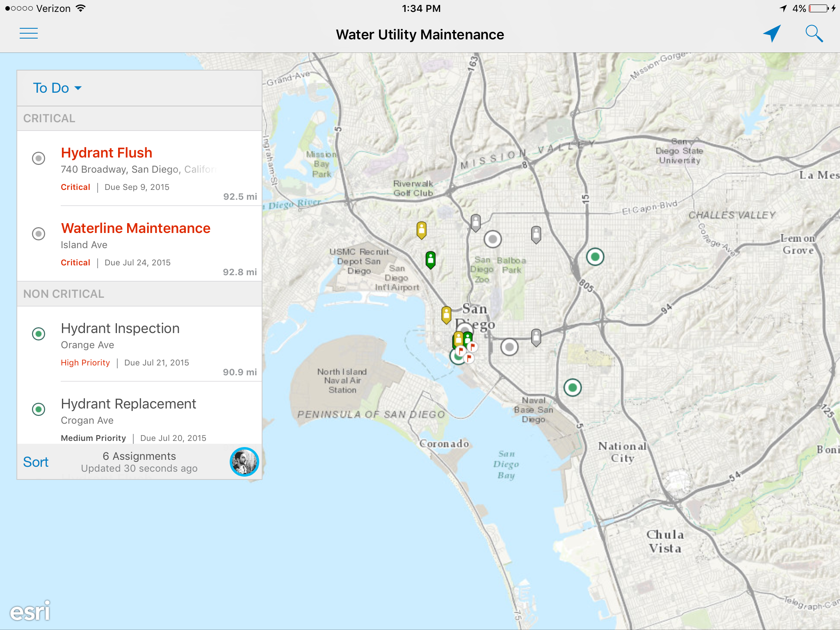Tap the Water Utility Maintenance title
Image resolution: width=840 pixels, height=630 pixels.
420,34
